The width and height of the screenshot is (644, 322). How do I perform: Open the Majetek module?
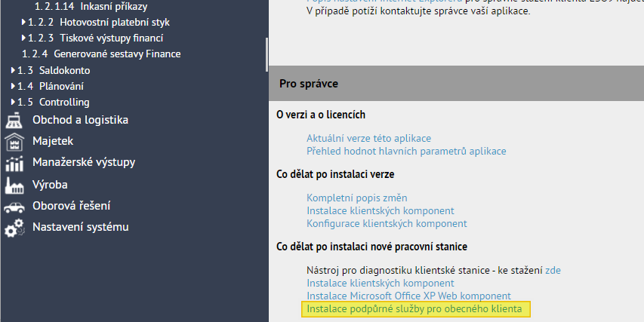[x=53, y=141]
